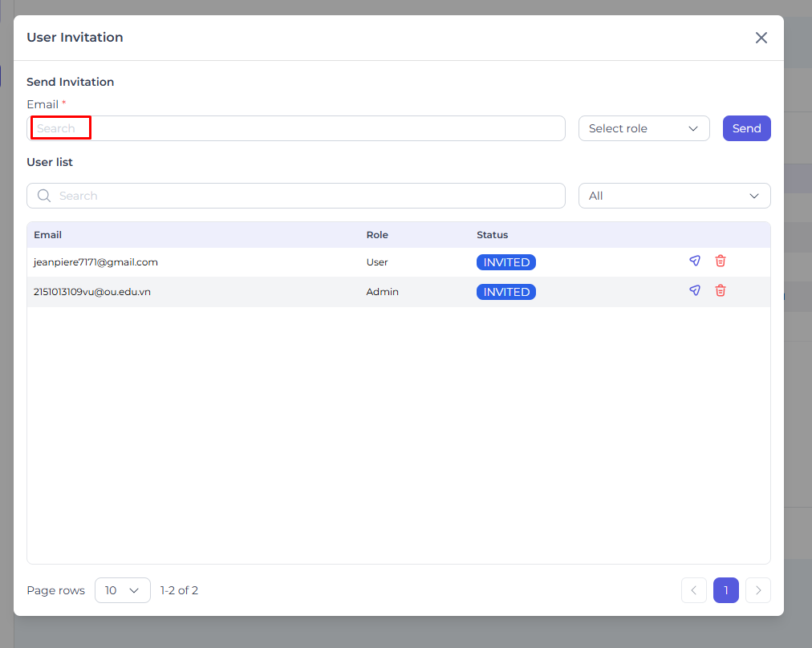Click the Send Invitation section heading

71,82
